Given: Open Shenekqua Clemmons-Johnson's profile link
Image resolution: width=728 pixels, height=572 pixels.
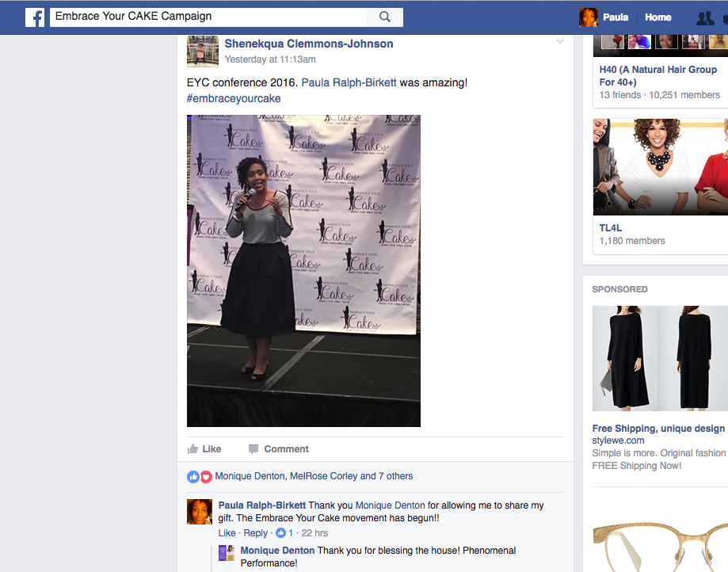Looking at the screenshot, I should point(309,44).
